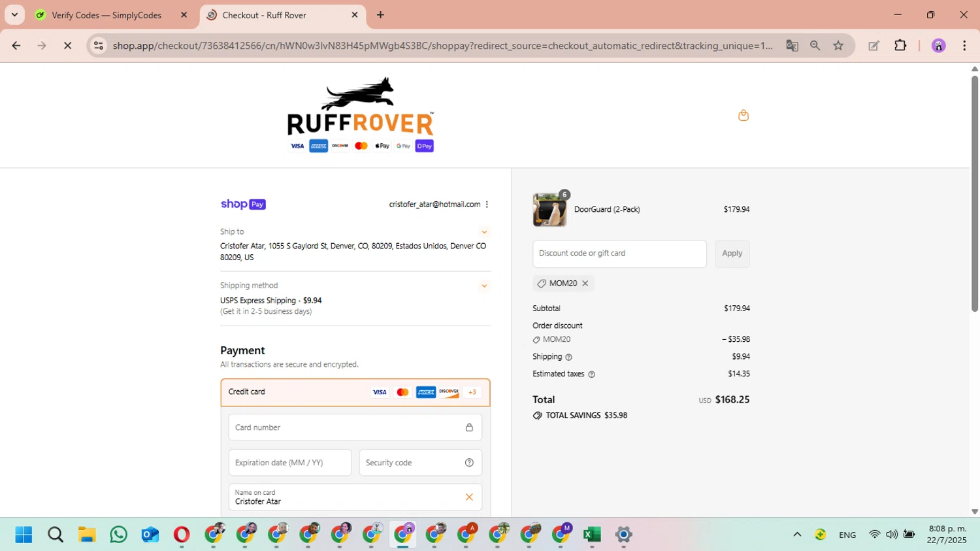Image resolution: width=980 pixels, height=551 pixels.
Task: Open a new browser tab
Action: point(381,15)
